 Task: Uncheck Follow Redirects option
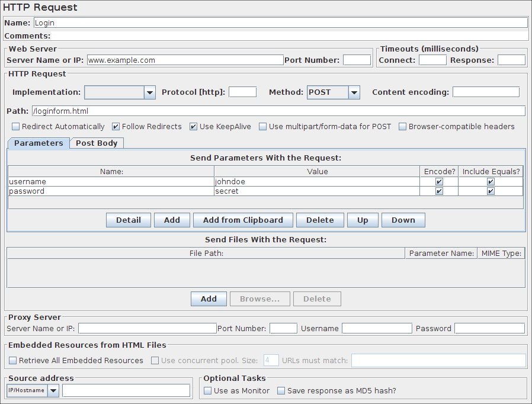pos(116,127)
